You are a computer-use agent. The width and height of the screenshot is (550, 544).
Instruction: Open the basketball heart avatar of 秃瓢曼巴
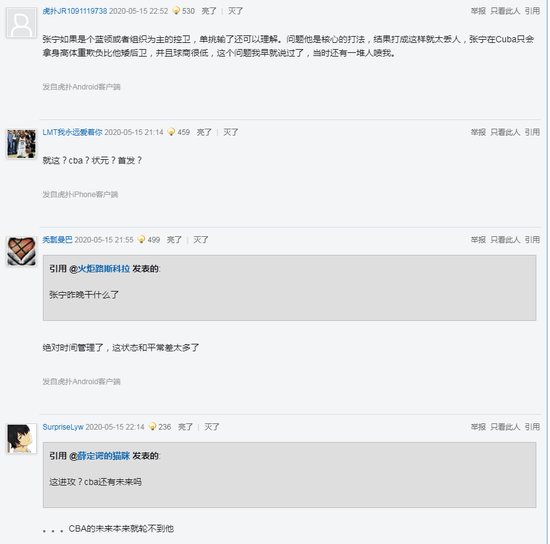click(x=21, y=251)
